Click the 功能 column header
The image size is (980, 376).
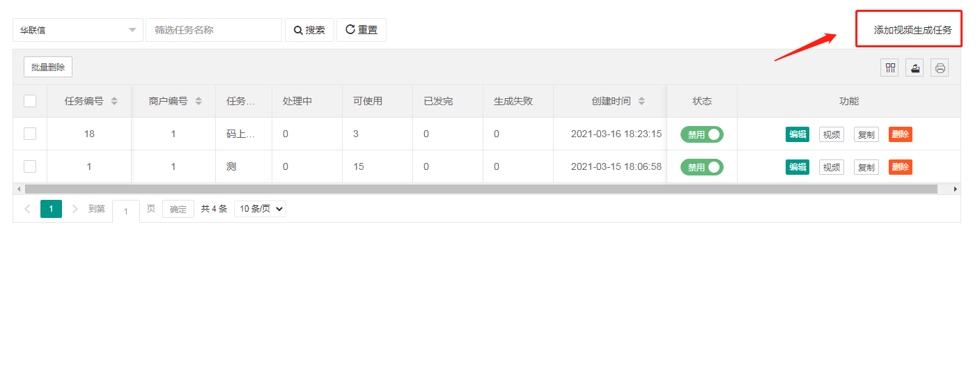(849, 101)
